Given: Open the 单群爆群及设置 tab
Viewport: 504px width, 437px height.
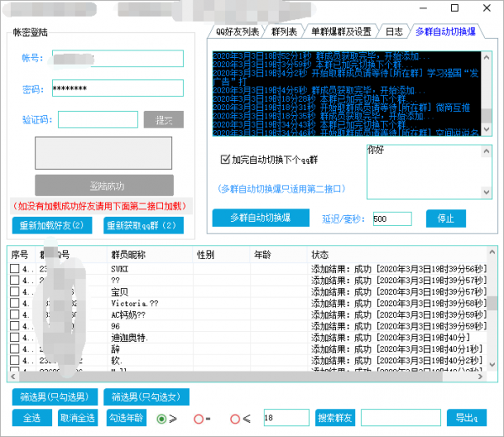Looking at the screenshot, I should click(341, 31).
